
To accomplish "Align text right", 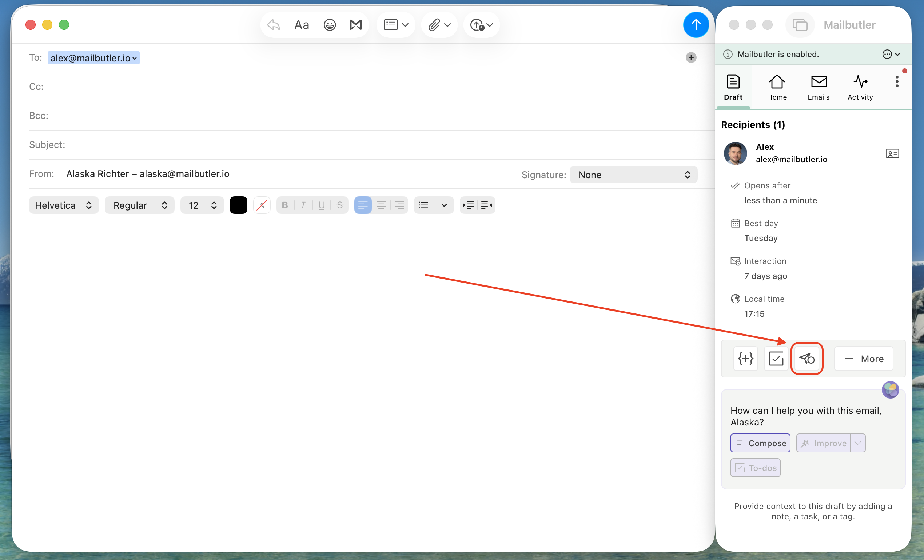I will coord(399,205).
